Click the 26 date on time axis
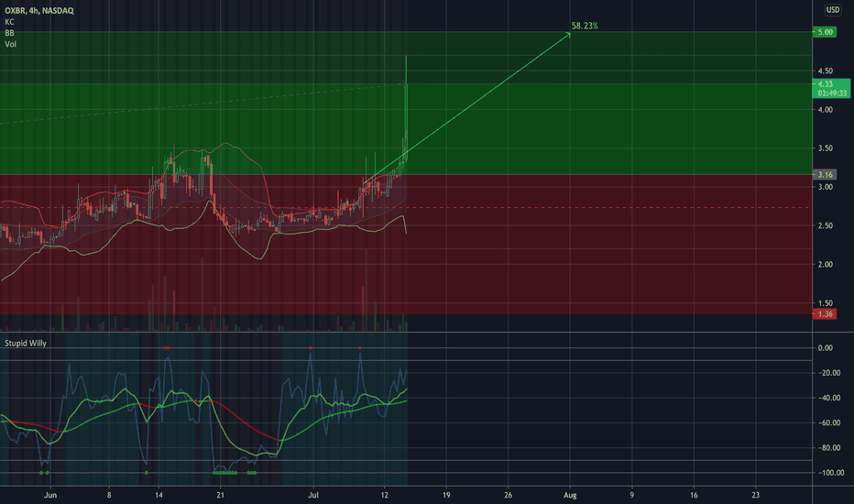 pyautogui.click(x=508, y=495)
